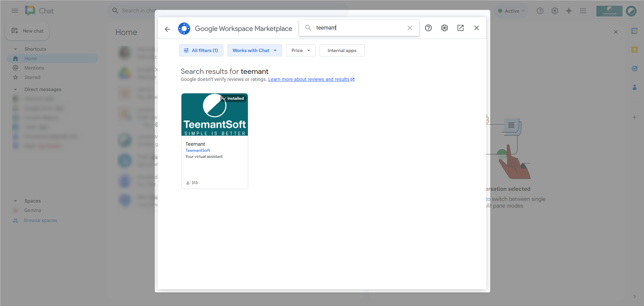Open Keep in side panel
The height and width of the screenshot is (306, 644).
click(635, 50)
